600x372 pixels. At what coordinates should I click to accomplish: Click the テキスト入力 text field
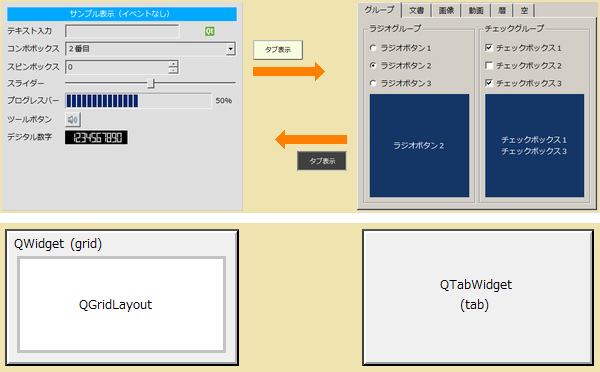pyautogui.click(x=122, y=31)
